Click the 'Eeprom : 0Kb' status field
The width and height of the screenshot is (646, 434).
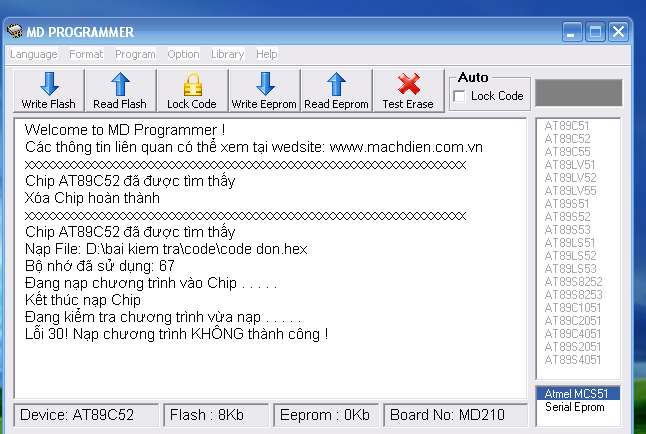point(326,415)
